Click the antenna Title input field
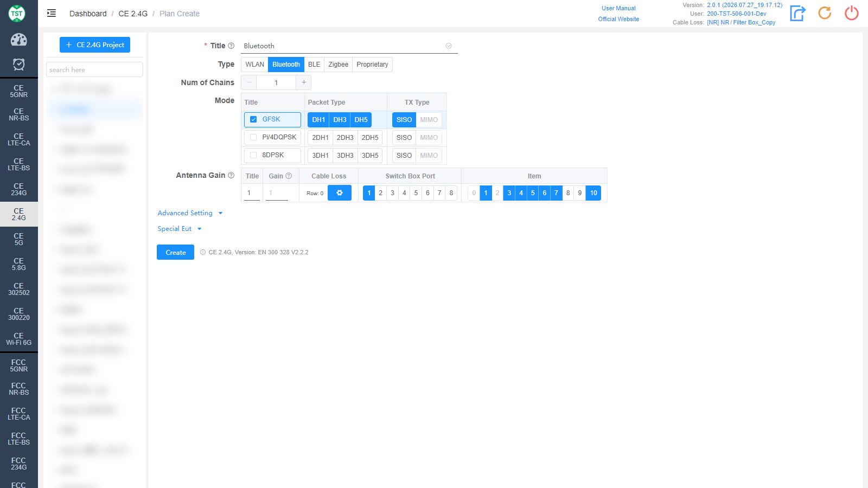This screenshot has width=868, height=488. coord(252,193)
